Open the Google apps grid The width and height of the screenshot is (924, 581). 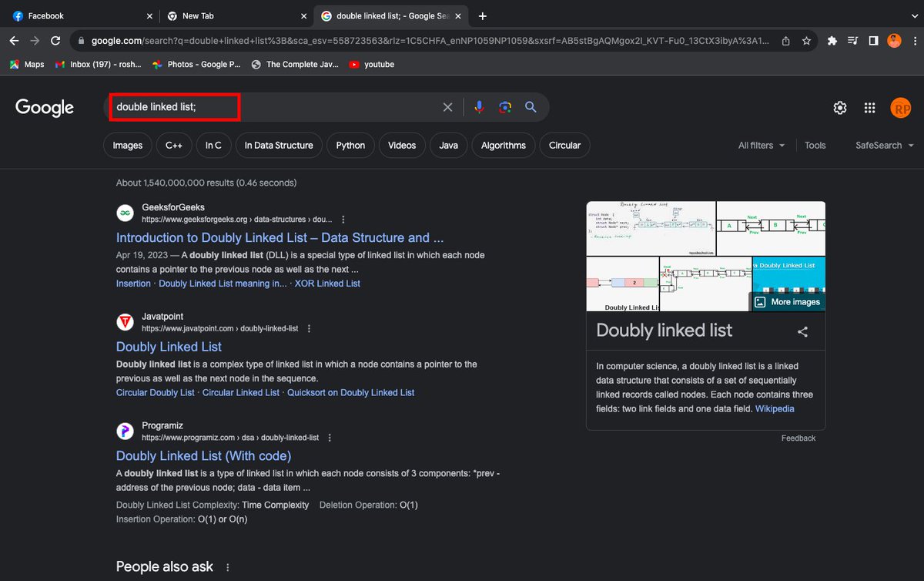(x=869, y=108)
